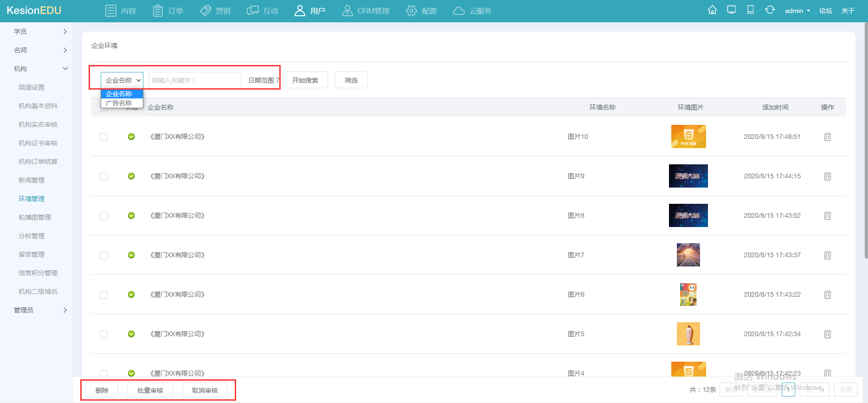868x403 pixels.
Task: Open the mobile phone preview icon
Action: 750,10
